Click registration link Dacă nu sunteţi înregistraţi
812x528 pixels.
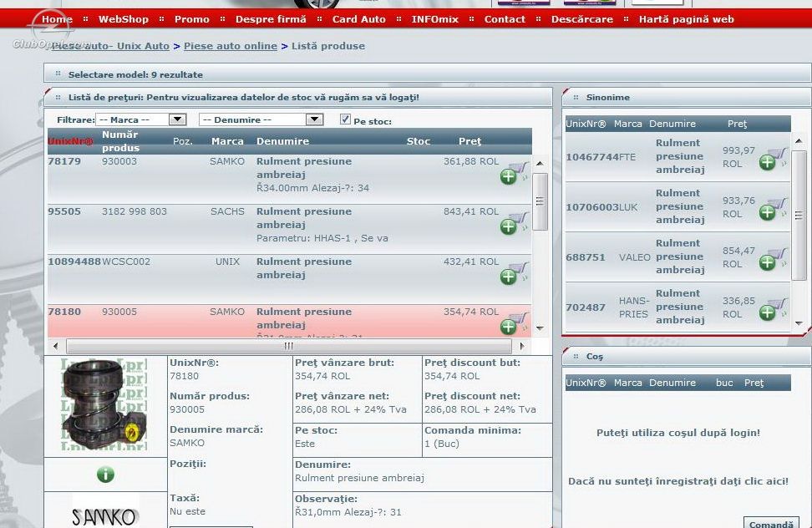[x=678, y=481]
